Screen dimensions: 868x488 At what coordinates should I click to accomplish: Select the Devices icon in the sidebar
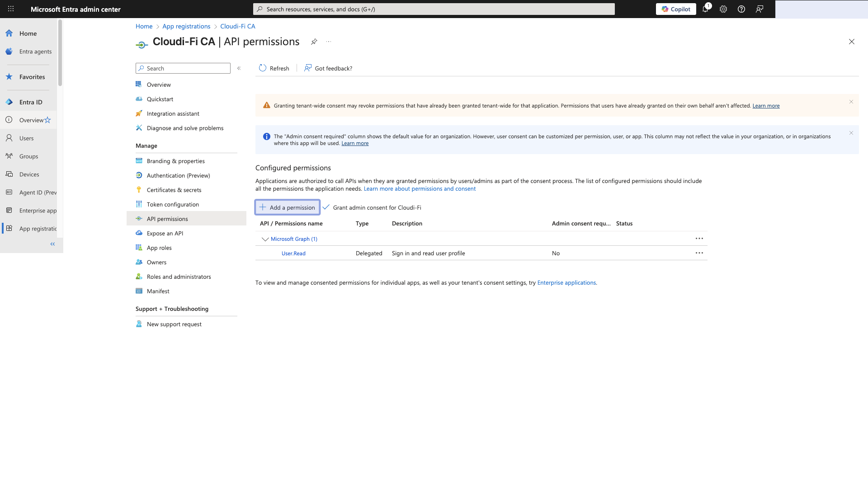coord(9,174)
